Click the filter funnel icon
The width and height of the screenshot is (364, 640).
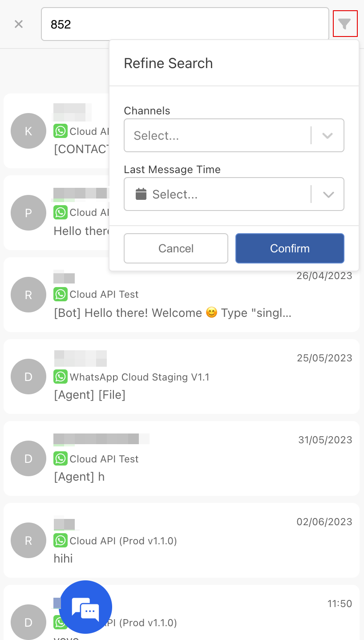click(x=345, y=24)
